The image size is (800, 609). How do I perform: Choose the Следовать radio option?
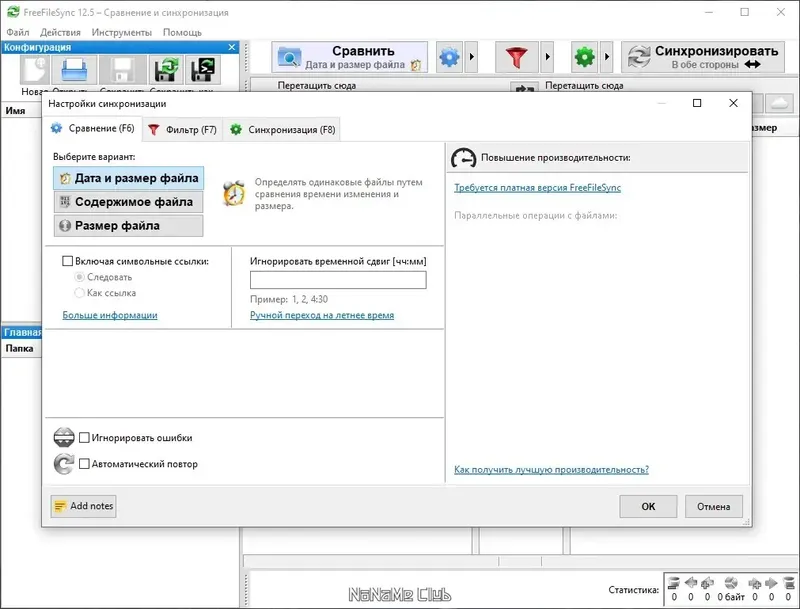[x=79, y=277]
